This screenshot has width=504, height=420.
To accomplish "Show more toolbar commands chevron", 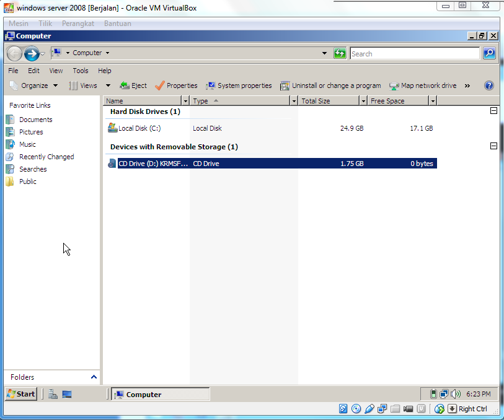I will coord(467,85).
